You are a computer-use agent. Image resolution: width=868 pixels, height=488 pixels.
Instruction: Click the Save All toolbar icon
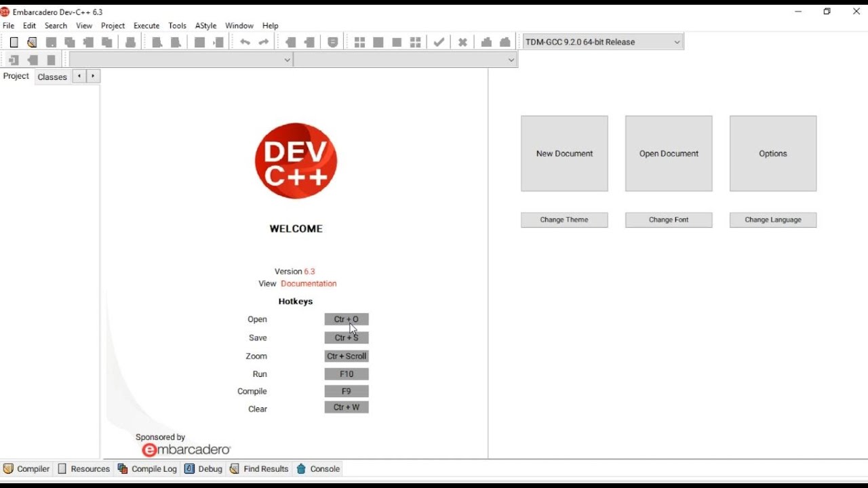[x=70, y=42]
